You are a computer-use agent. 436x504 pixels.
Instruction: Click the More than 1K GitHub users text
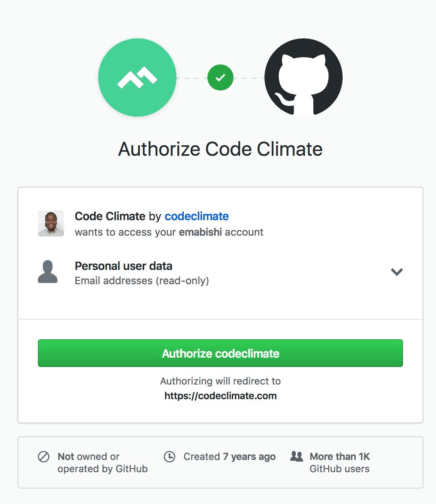339,462
